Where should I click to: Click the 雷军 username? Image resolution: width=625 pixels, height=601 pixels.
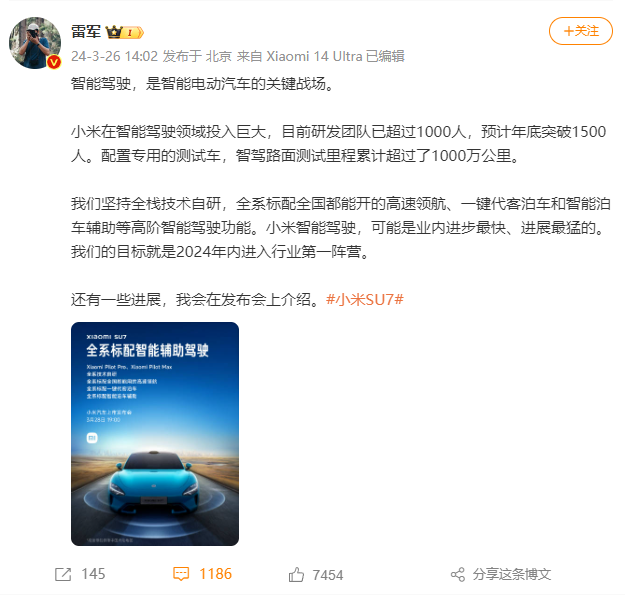click(86, 31)
